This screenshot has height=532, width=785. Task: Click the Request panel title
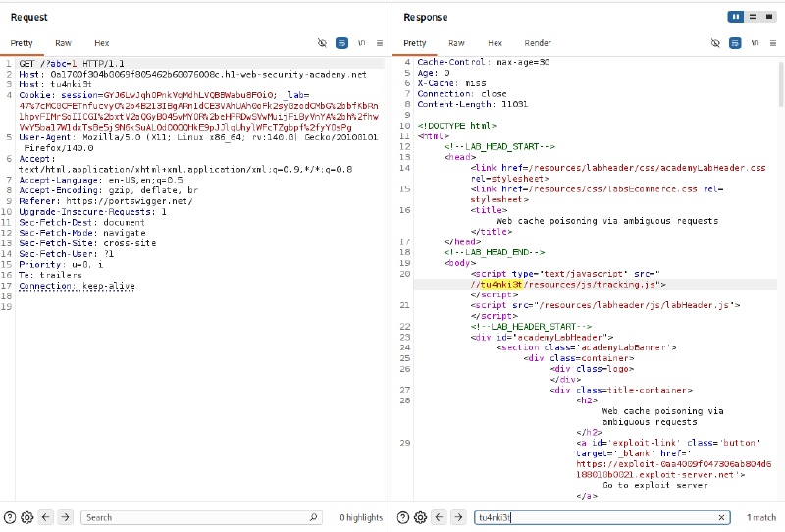29,17
